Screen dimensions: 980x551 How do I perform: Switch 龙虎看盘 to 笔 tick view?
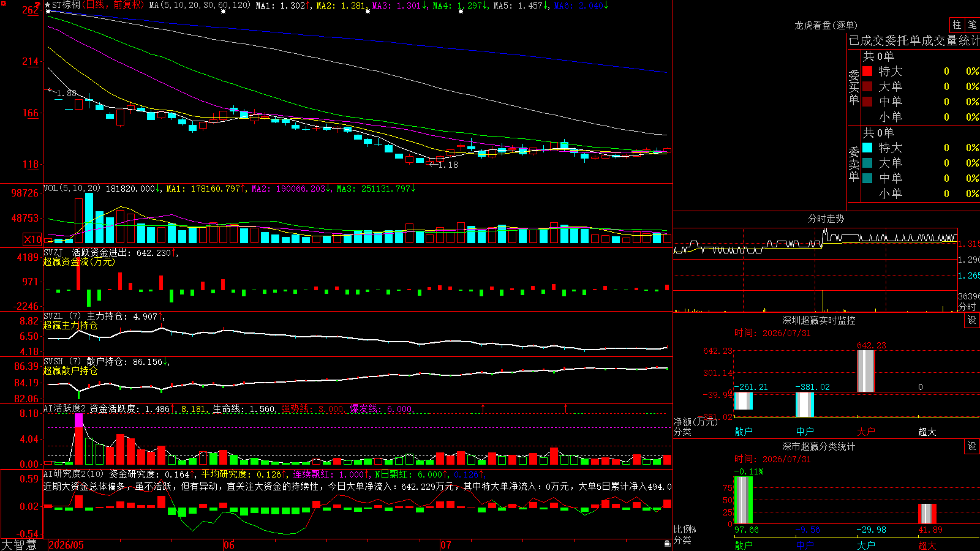click(x=972, y=25)
